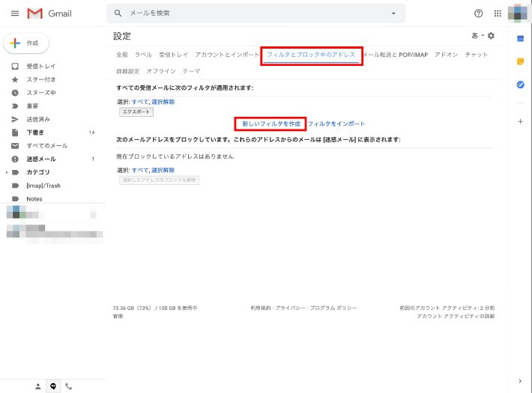Switch to 受信トレイ settings tab
This screenshot has width=532, height=393.
pos(173,55)
